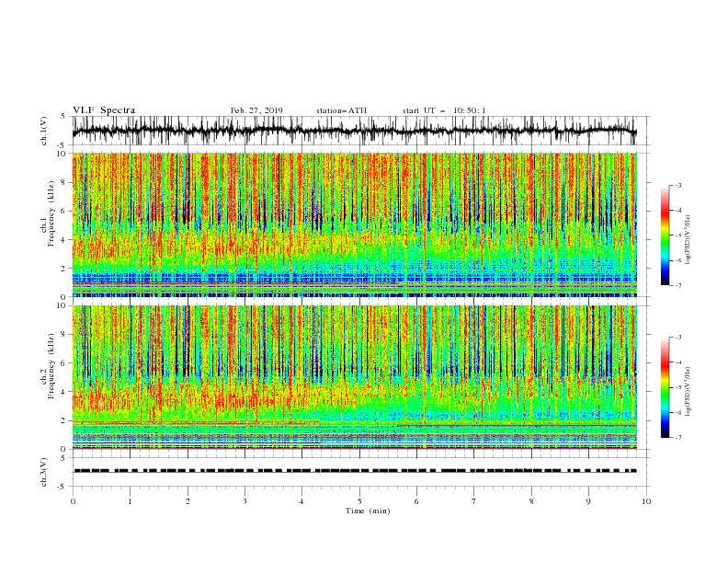Click the "-3" label on ch.1 colorbar
The height and width of the screenshot is (563, 728).
(x=678, y=185)
